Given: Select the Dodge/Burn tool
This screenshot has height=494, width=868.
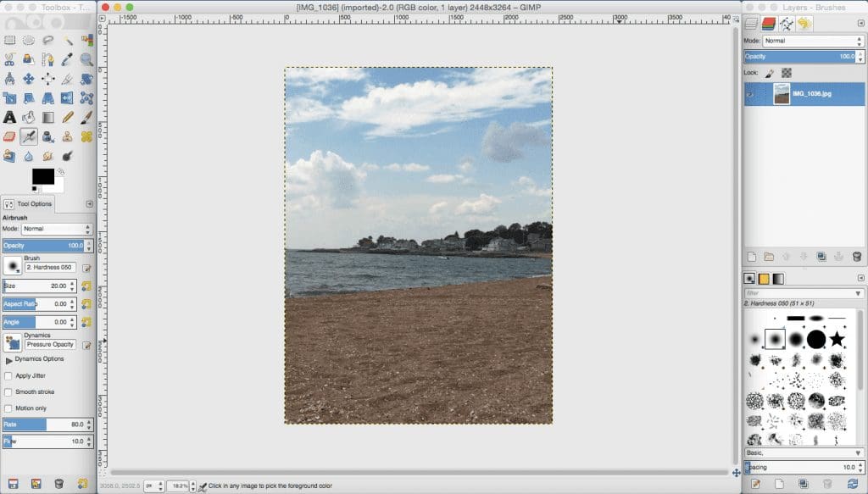Looking at the screenshot, I should coord(68,156).
